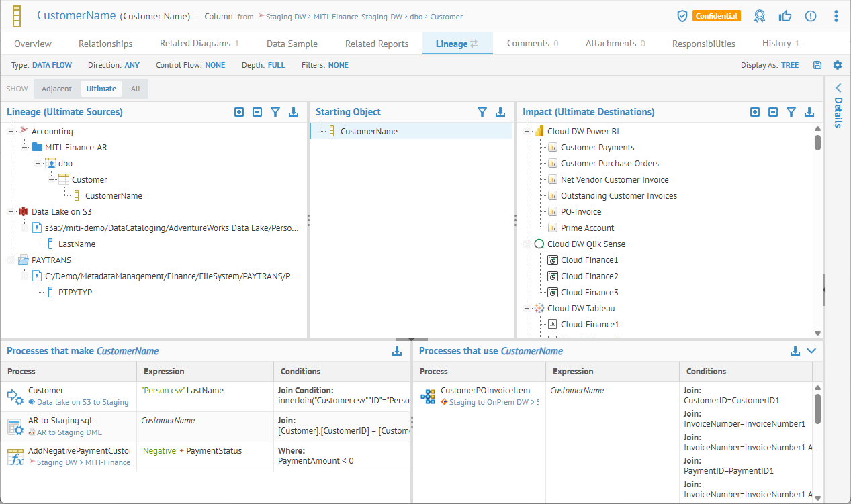Expand all nodes in Ultimate Destinations

pyautogui.click(x=755, y=112)
